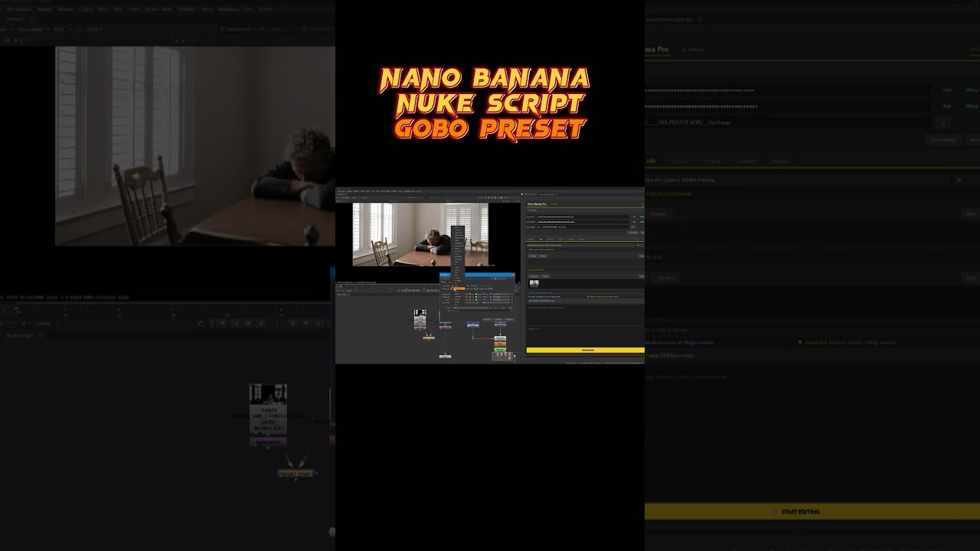The height and width of the screenshot is (551, 980).
Task: Switch to the Edit tab in the dimmed panel
Action: pos(651,161)
